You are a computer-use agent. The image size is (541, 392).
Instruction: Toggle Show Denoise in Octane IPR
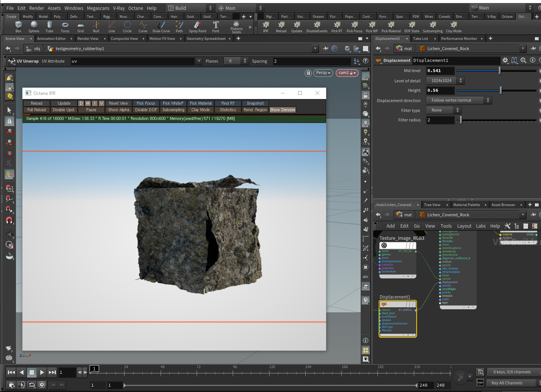pyautogui.click(x=282, y=110)
